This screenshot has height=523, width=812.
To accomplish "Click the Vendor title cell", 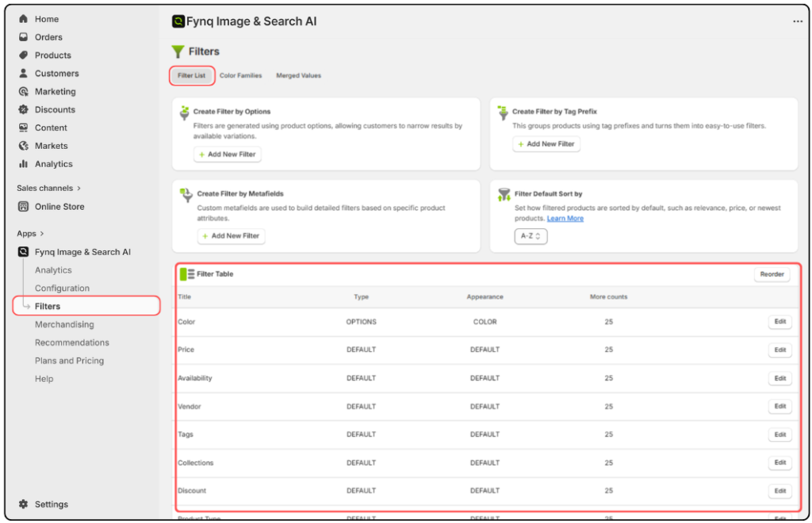I will click(189, 407).
